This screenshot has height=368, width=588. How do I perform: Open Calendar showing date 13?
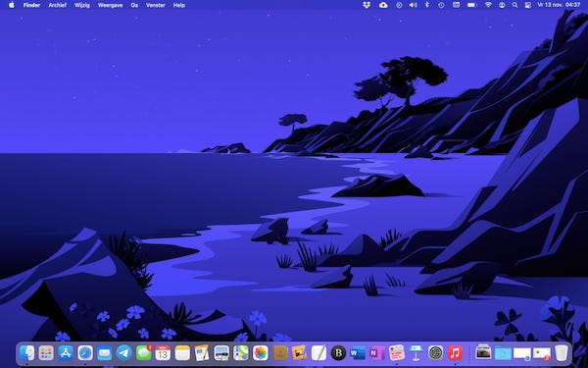tap(163, 353)
